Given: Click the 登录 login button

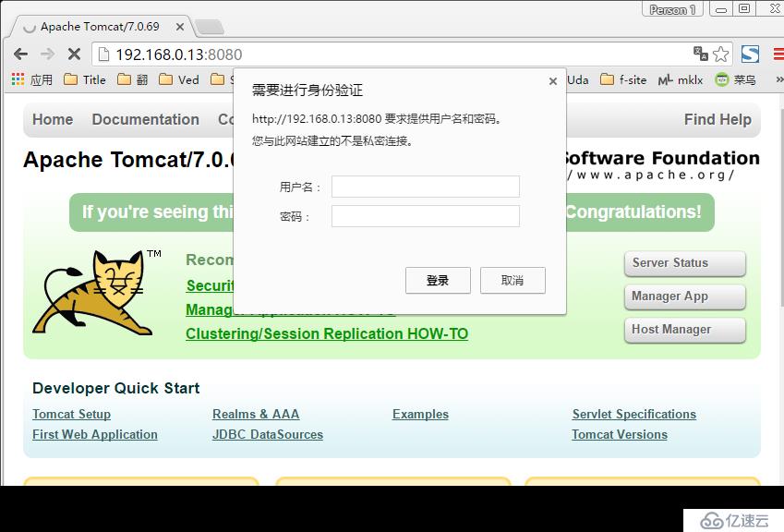Looking at the screenshot, I should pyautogui.click(x=438, y=281).
